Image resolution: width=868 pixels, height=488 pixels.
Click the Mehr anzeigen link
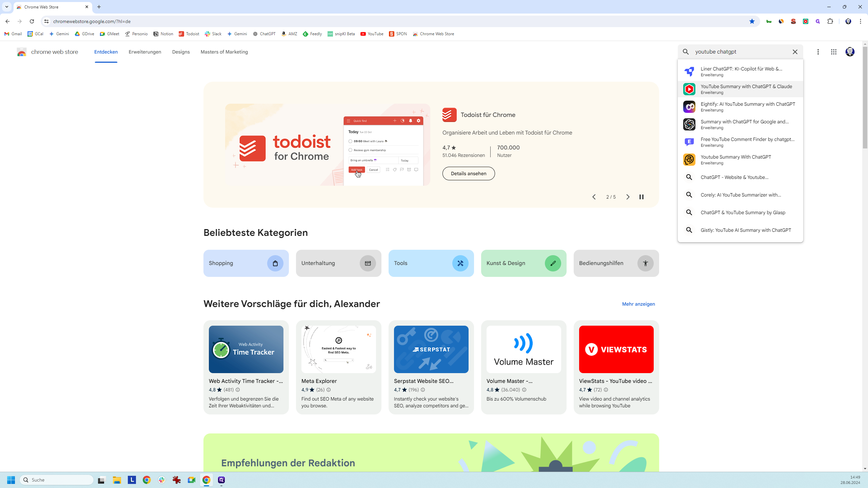pyautogui.click(x=638, y=304)
